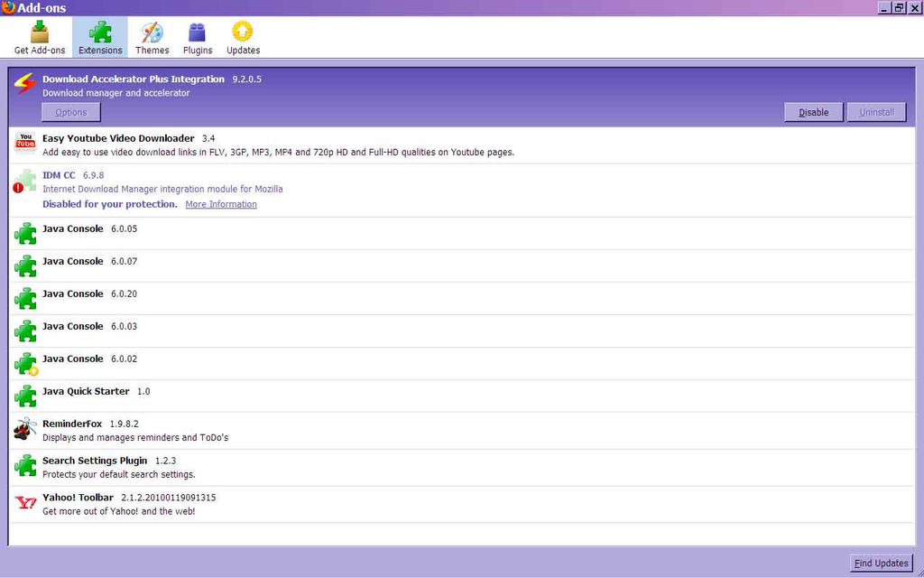Screen dimensions: 924x578
Task: Click the Easy Youtube Video Downloader icon
Action: [x=25, y=144]
